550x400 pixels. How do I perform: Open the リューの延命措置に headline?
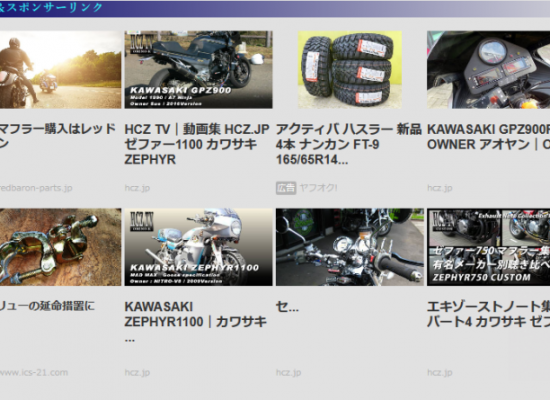(47, 306)
